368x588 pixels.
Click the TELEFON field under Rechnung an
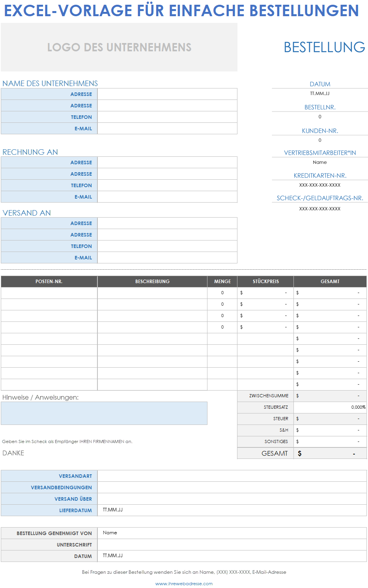pos(167,186)
